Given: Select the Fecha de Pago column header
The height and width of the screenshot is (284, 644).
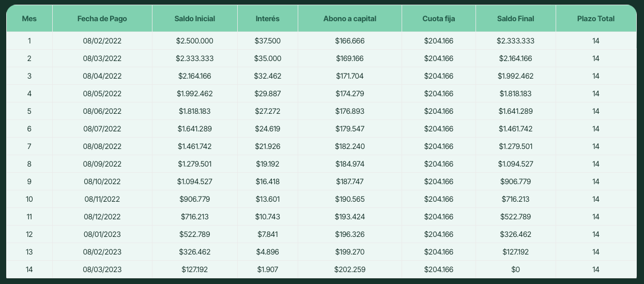Looking at the screenshot, I should point(102,19).
